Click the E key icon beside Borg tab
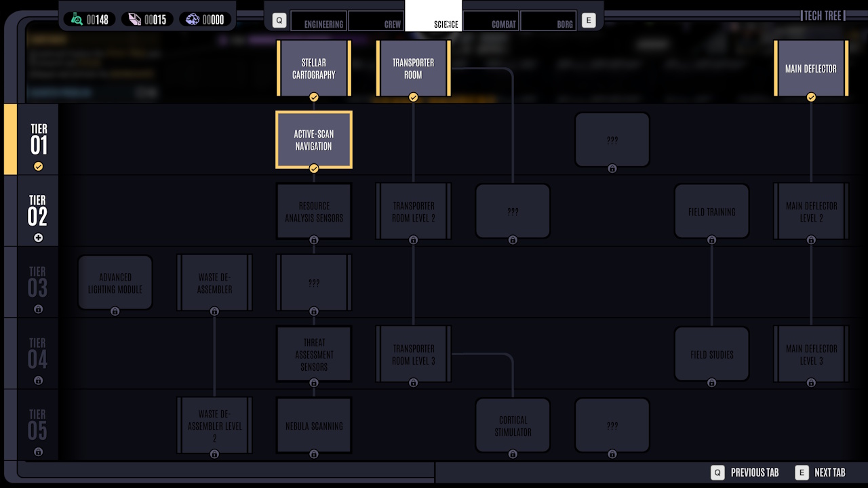 point(588,20)
